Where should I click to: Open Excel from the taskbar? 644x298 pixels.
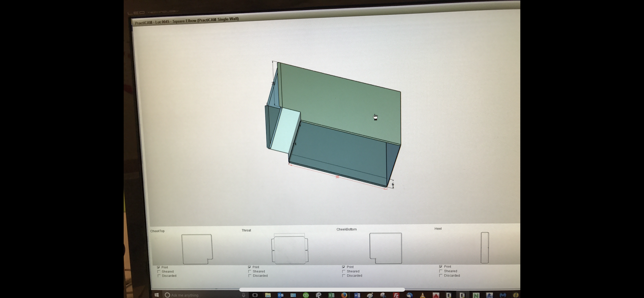click(331, 295)
